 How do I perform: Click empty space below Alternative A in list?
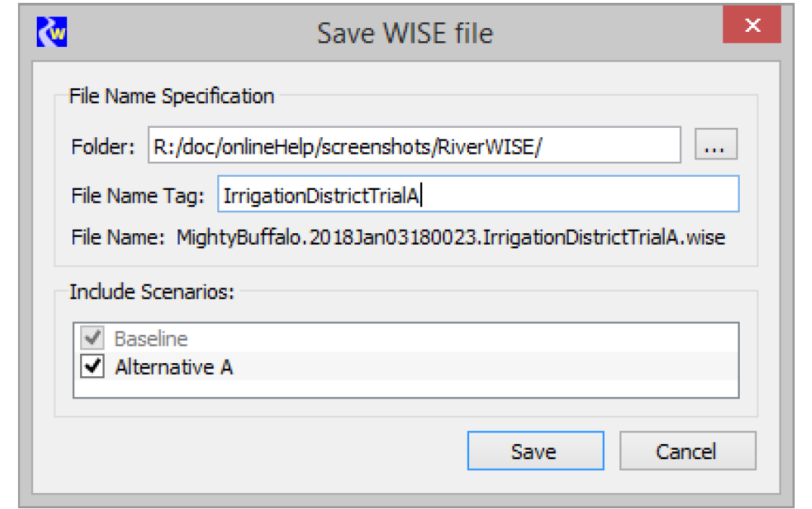click(x=404, y=388)
